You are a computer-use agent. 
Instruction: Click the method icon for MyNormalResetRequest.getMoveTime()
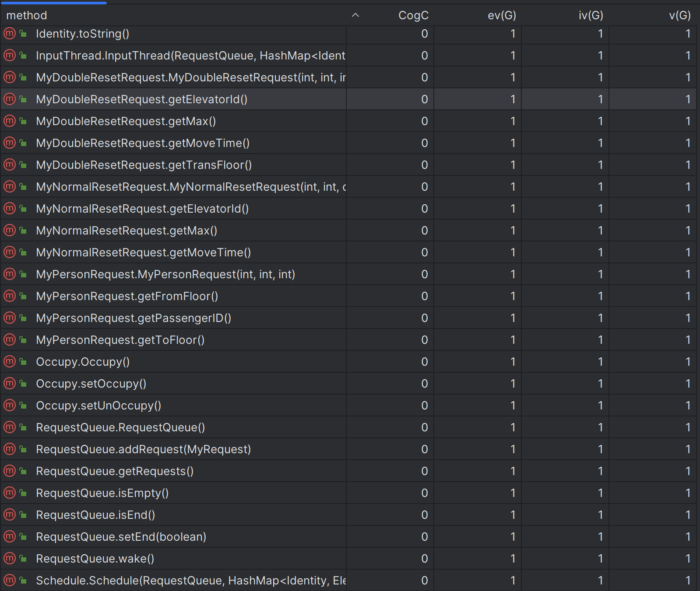click(10, 252)
